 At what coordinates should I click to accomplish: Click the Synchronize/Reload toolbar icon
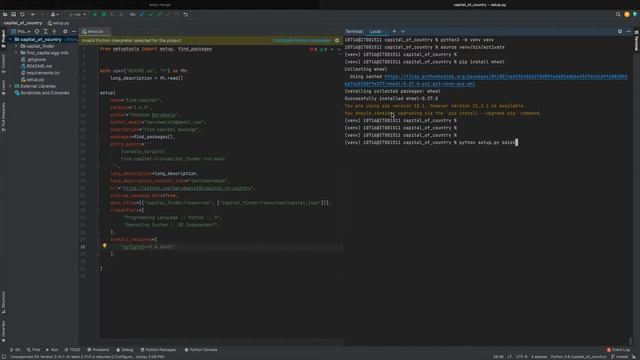pyautogui.click(x=22, y=14)
